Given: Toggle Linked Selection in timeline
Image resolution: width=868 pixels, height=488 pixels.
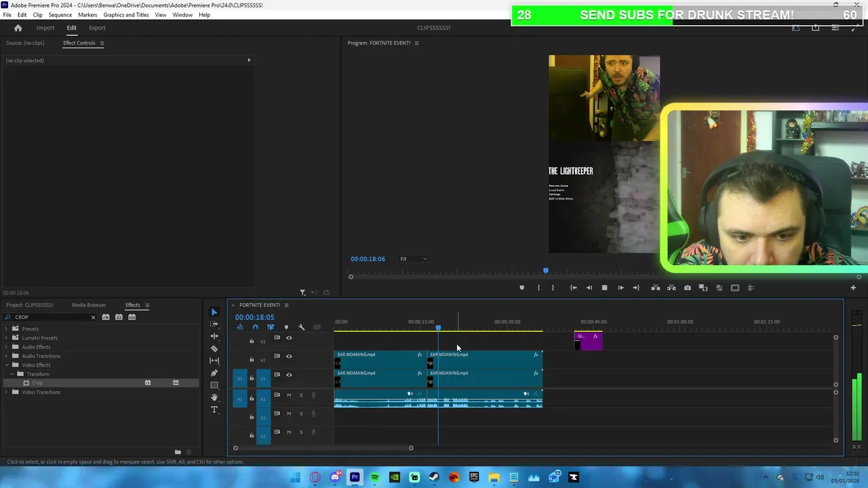Looking at the screenshot, I should coord(271,327).
